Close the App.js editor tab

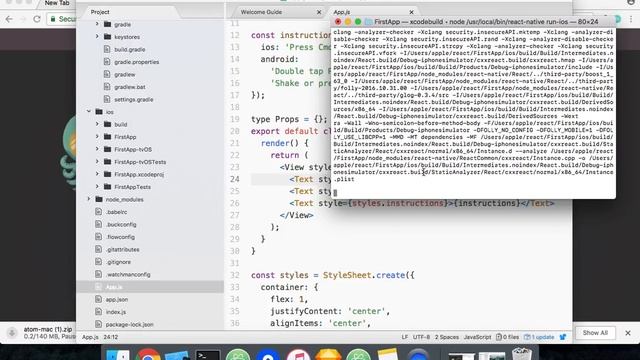(x=411, y=12)
